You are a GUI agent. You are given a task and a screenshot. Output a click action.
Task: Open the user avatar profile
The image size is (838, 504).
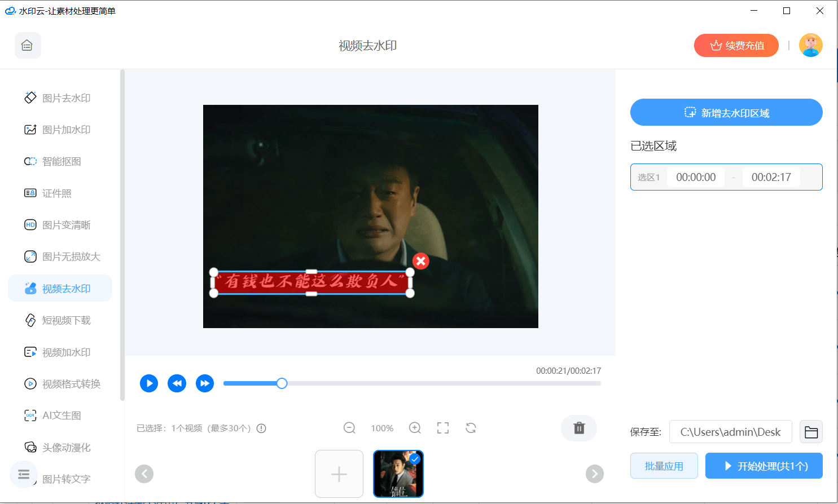click(x=810, y=45)
